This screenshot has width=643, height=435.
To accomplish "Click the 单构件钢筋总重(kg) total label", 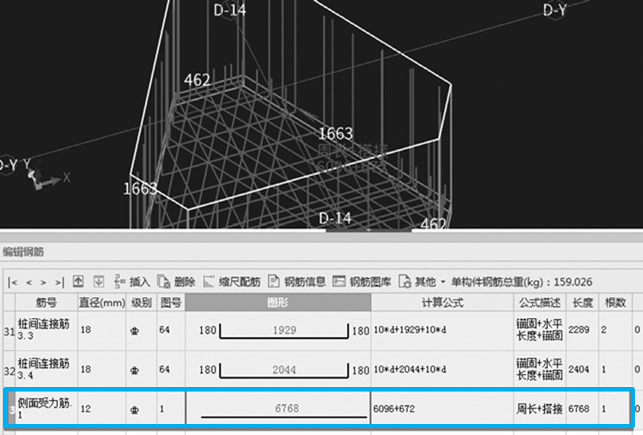I will click(x=522, y=282).
